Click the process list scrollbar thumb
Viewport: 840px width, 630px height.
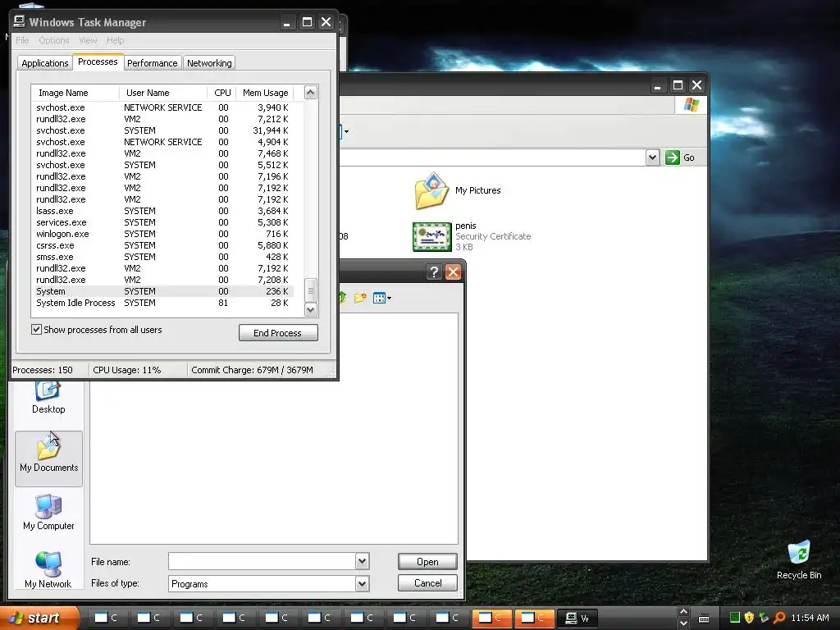[311, 290]
